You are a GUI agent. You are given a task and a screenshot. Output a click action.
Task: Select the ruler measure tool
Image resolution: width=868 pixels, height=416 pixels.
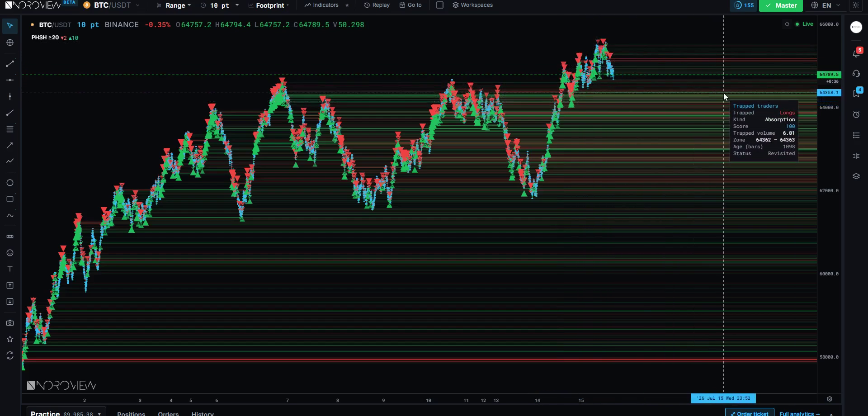[x=10, y=236]
